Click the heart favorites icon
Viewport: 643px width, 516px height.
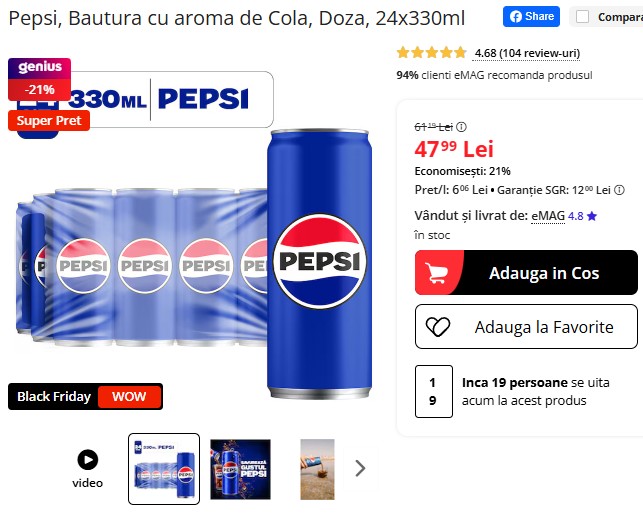tap(438, 327)
